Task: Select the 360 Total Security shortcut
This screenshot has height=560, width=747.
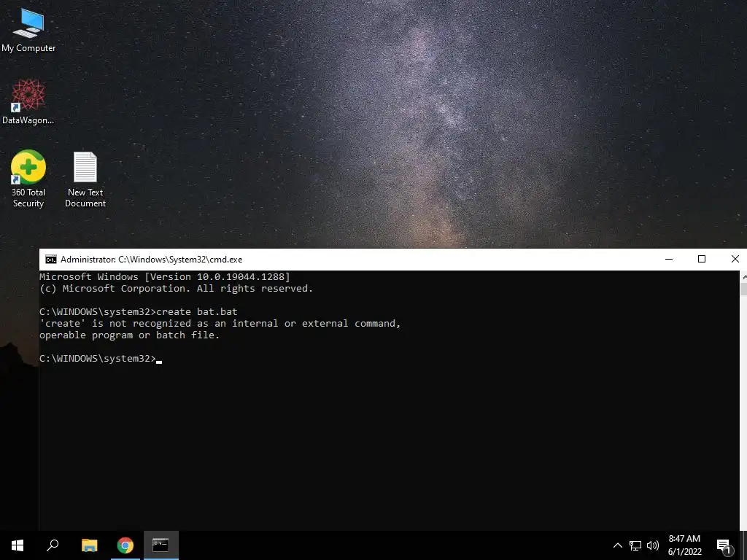Action: tap(28, 179)
